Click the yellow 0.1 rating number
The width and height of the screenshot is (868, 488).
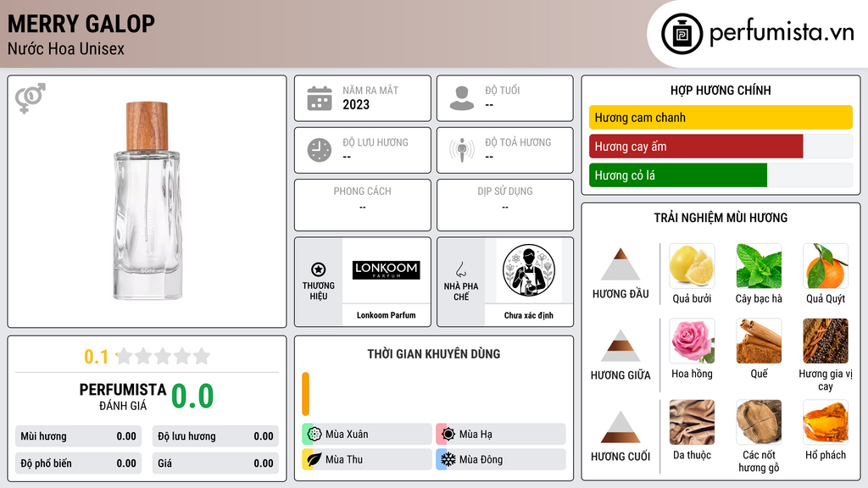tap(97, 357)
